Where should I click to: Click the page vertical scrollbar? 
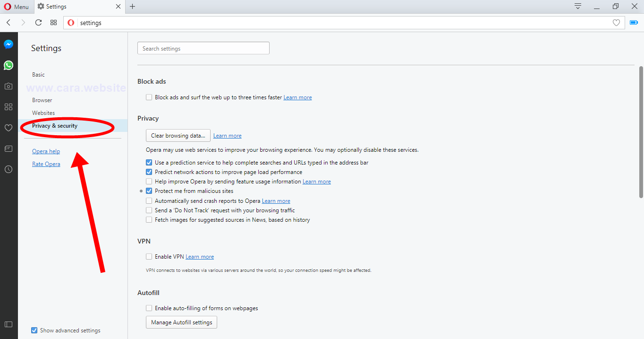coord(641,132)
